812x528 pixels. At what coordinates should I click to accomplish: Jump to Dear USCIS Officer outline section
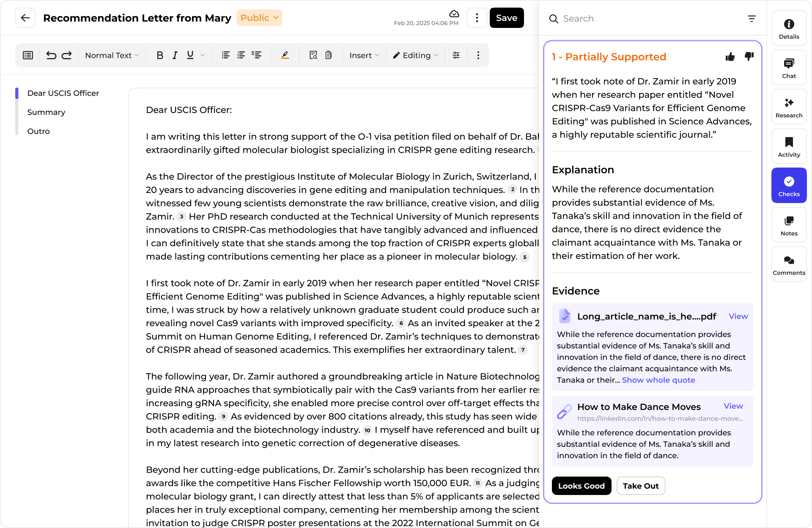[63, 93]
